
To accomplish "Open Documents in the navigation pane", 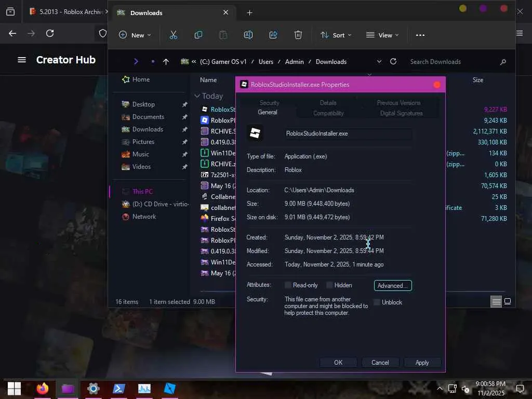I will click(148, 117).
